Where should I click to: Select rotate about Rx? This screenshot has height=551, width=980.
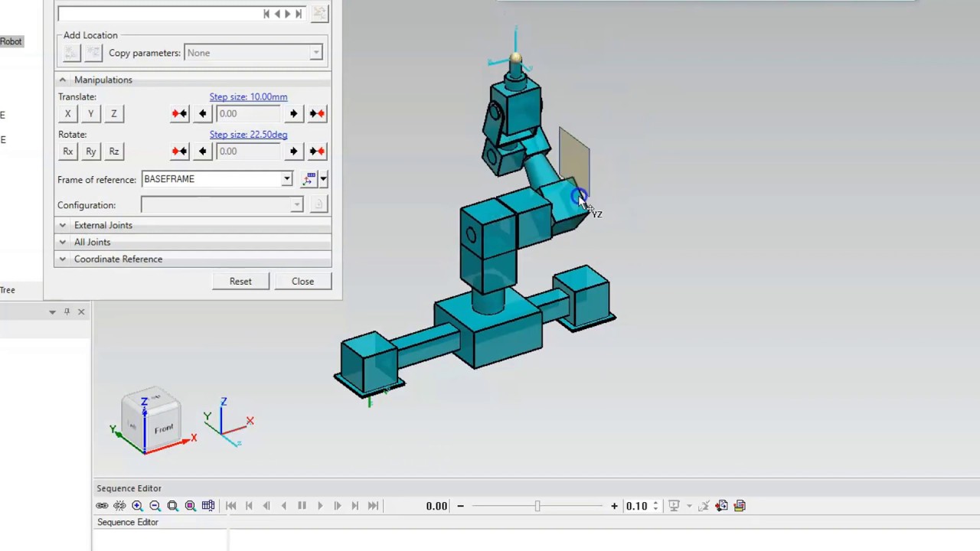[67, 152]
